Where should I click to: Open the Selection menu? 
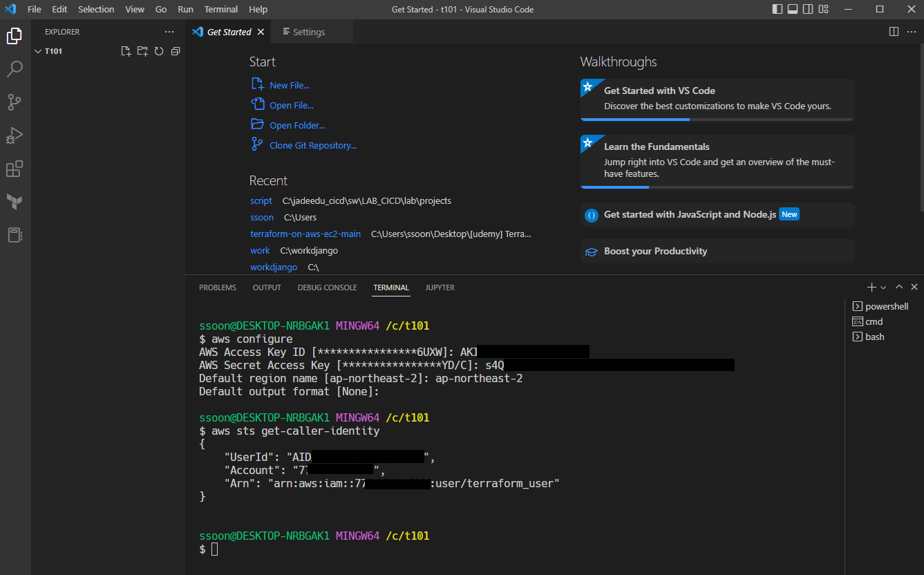click(x=96, y=9)
